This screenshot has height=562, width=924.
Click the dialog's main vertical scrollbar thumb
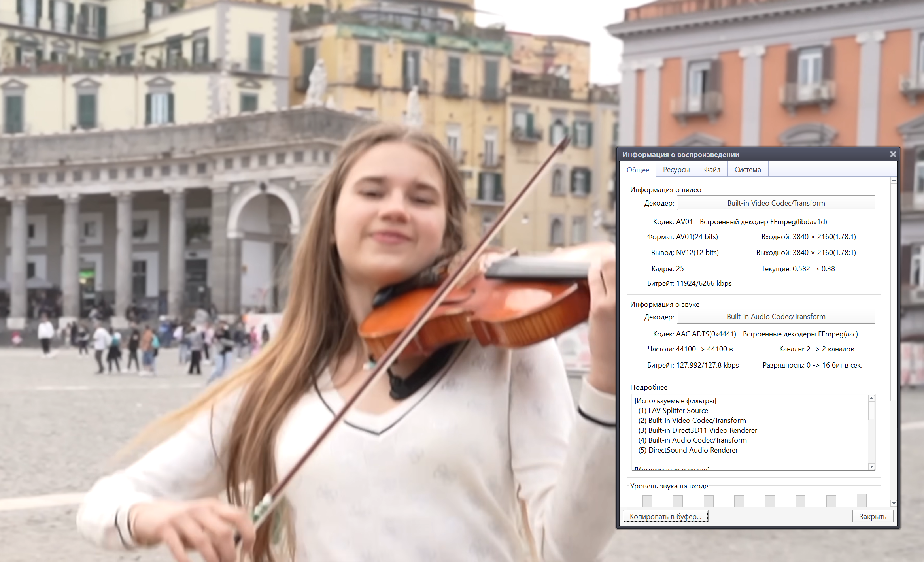894,292
